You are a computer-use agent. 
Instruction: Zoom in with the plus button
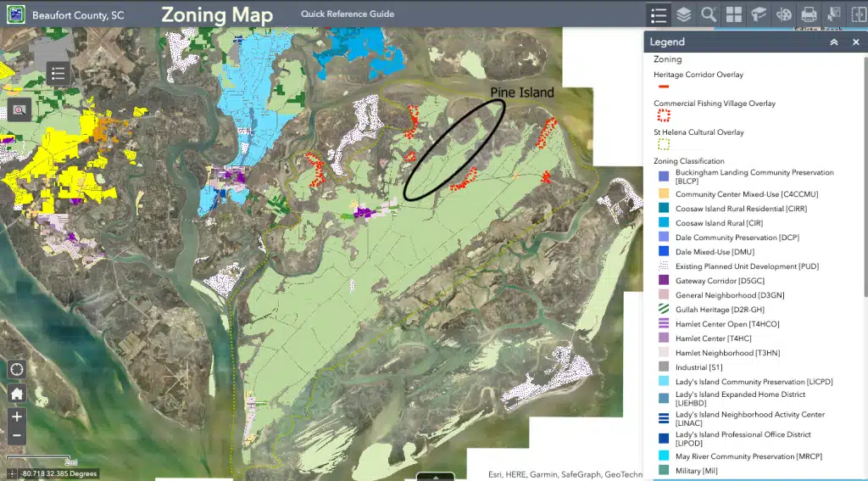pos(17,417)
